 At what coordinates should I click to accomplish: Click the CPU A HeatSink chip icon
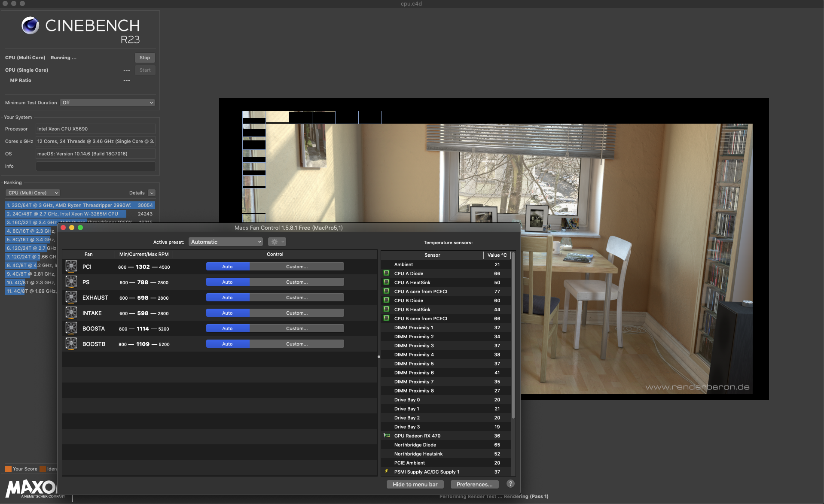pos(387,282)
